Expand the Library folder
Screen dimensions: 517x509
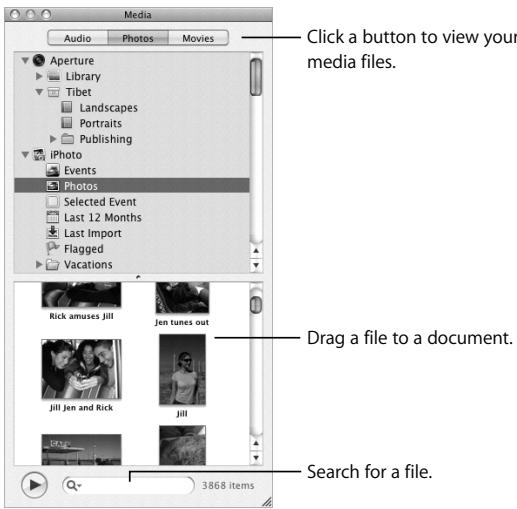pos(39,76)
